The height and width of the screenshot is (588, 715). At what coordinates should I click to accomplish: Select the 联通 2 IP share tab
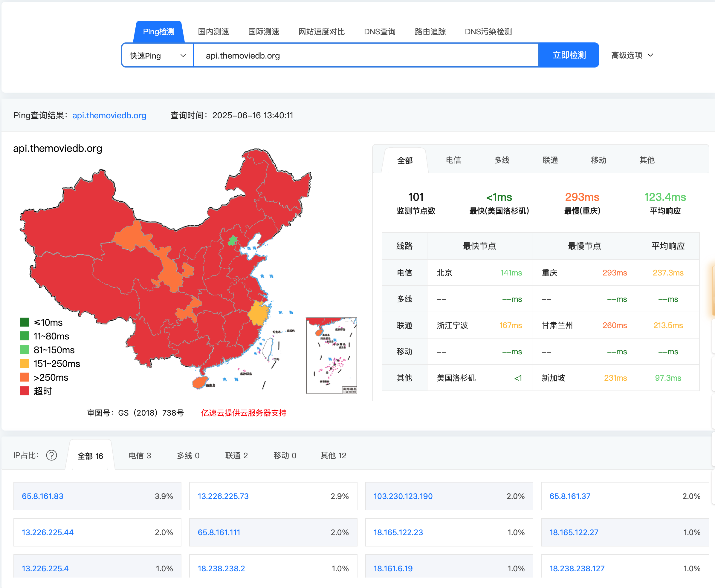tap(236, 456)
